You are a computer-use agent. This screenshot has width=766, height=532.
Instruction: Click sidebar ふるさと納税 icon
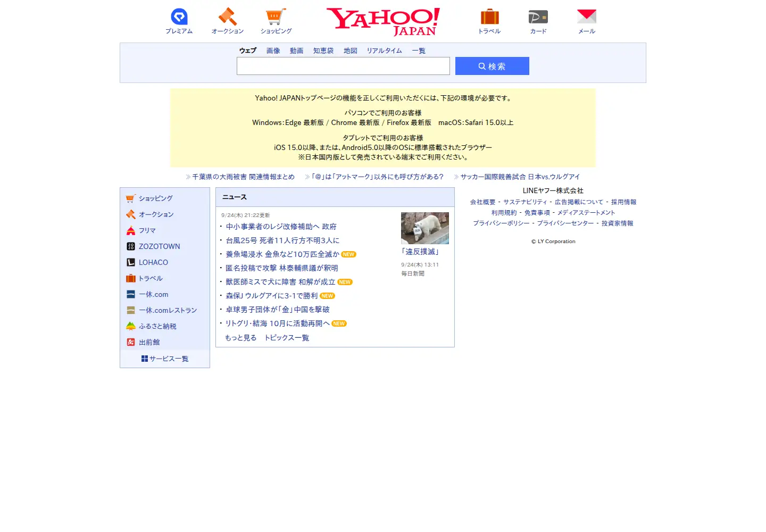(x=131, y=326)
